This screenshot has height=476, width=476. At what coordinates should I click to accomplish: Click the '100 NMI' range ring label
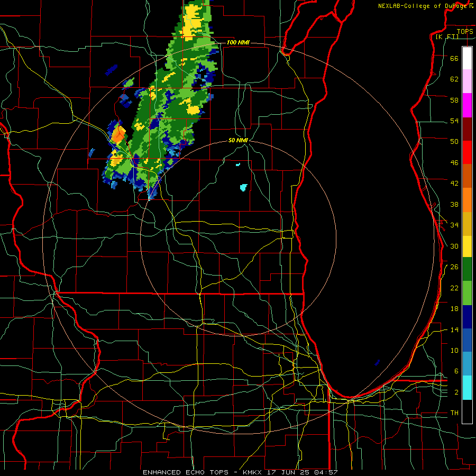click(238, 42)
